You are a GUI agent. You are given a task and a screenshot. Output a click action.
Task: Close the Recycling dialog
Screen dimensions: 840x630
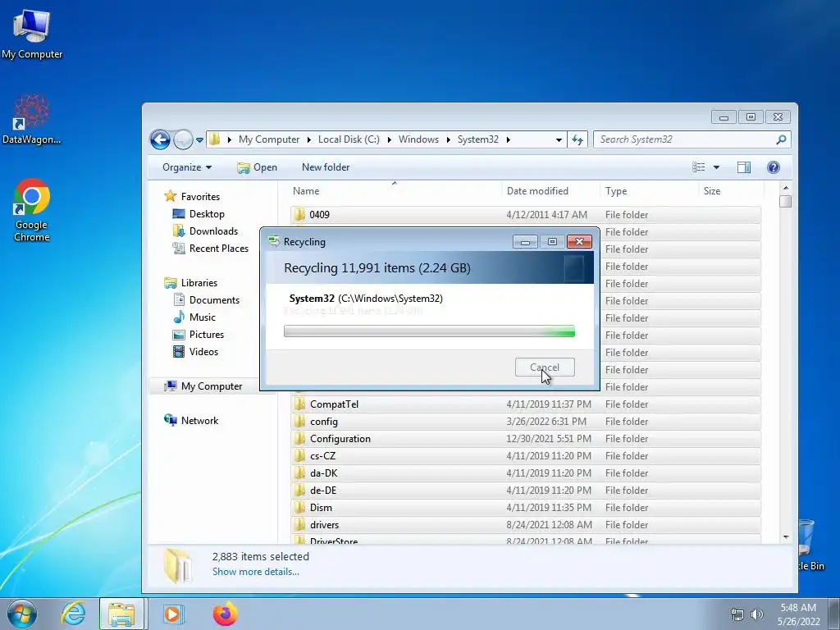click(x=579, y=242)
